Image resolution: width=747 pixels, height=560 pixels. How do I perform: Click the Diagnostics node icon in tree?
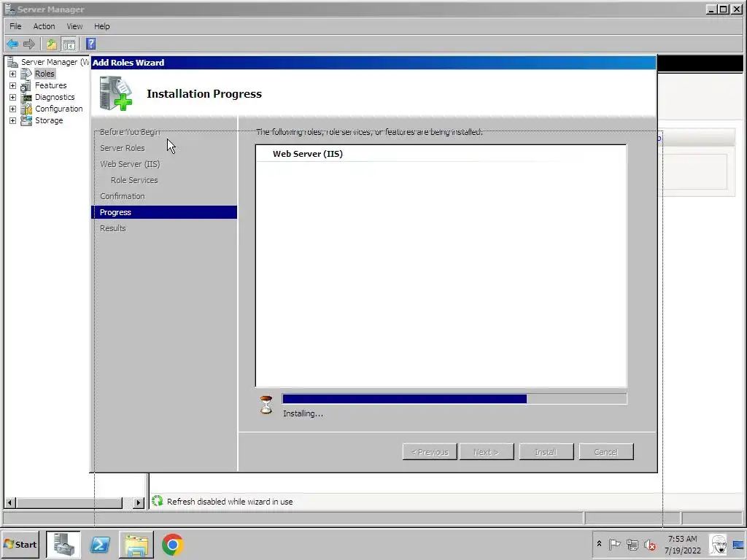click(x=26, y=97)
